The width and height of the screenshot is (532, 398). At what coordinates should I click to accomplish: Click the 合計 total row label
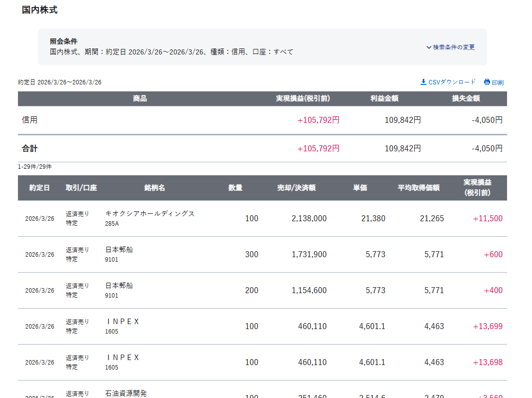coord(30,148)
